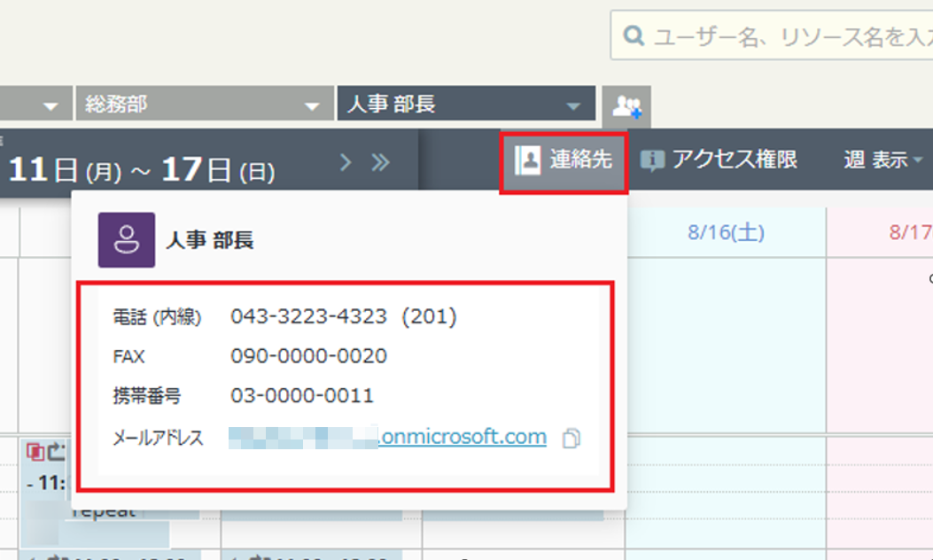Open the partially visible leftmost dropdown
Screen dimensions: 933x560
[35, 104]
